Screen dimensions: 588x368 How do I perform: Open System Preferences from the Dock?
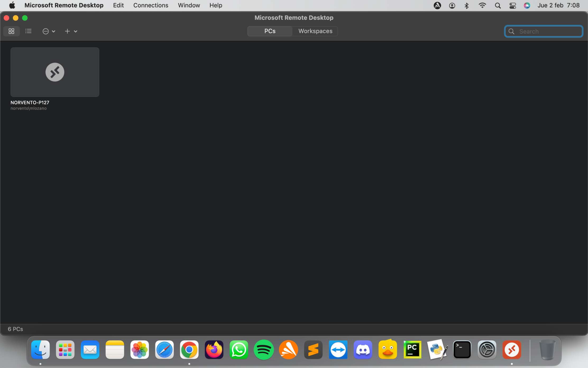coord(487,350)
